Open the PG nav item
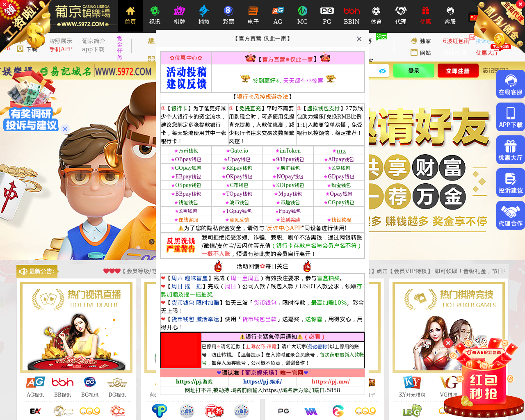525x420 pixels. [x=327, y=16]
